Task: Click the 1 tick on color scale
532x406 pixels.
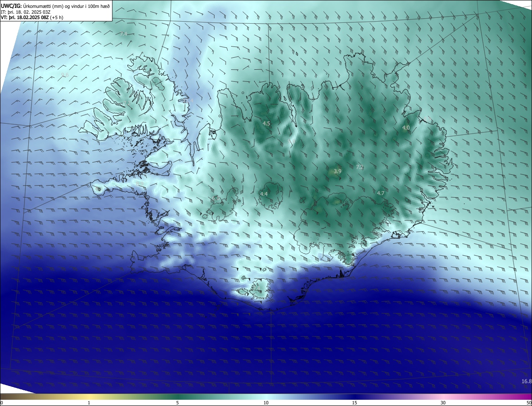Action: tap(89, 403)
